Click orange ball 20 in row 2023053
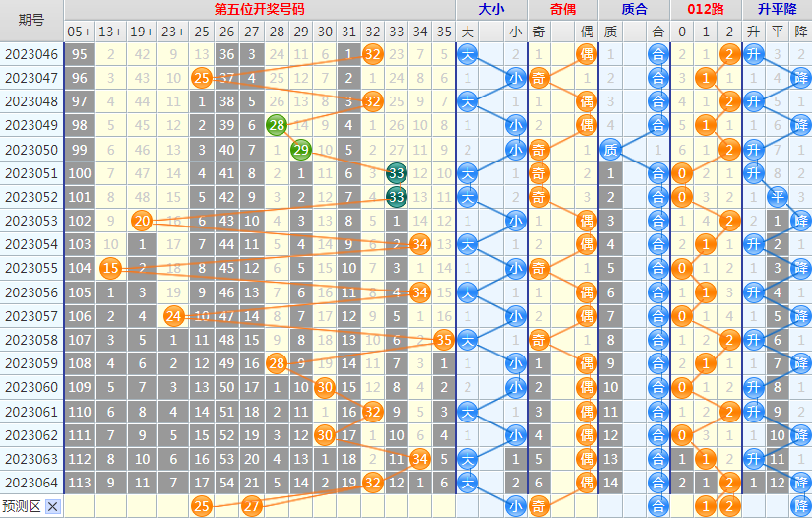The image size is (812, 518). (x=142, y=221)
